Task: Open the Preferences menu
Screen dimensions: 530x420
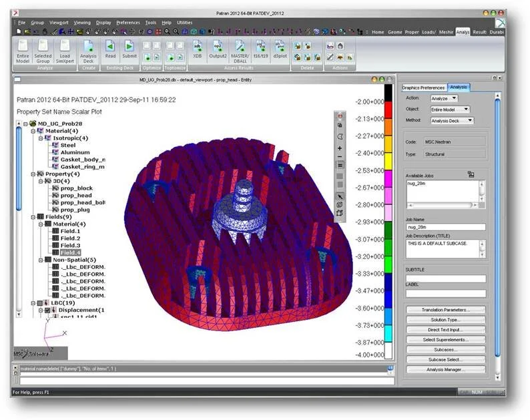Action: tap(128, 23)
